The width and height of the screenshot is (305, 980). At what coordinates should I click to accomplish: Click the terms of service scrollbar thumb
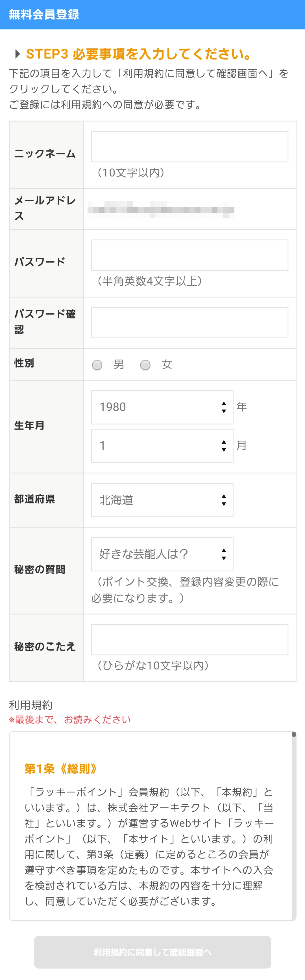click(294, 734)
